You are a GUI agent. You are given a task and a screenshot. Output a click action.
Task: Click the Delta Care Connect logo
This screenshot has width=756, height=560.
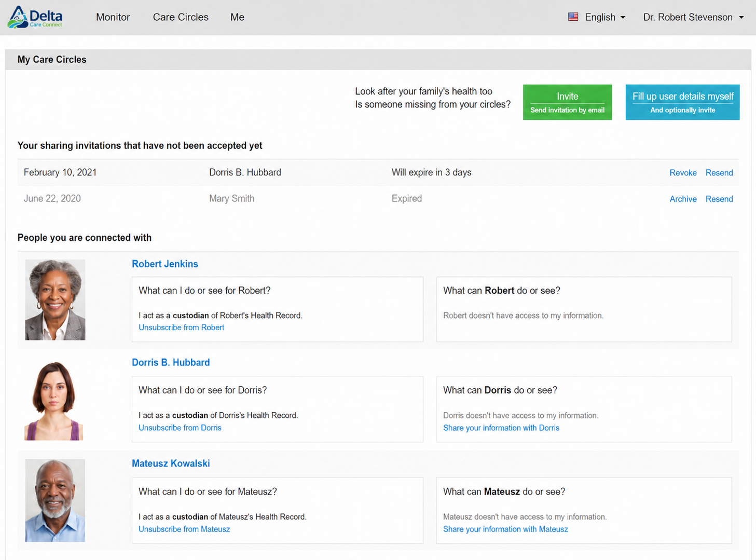tap(35, 17)
